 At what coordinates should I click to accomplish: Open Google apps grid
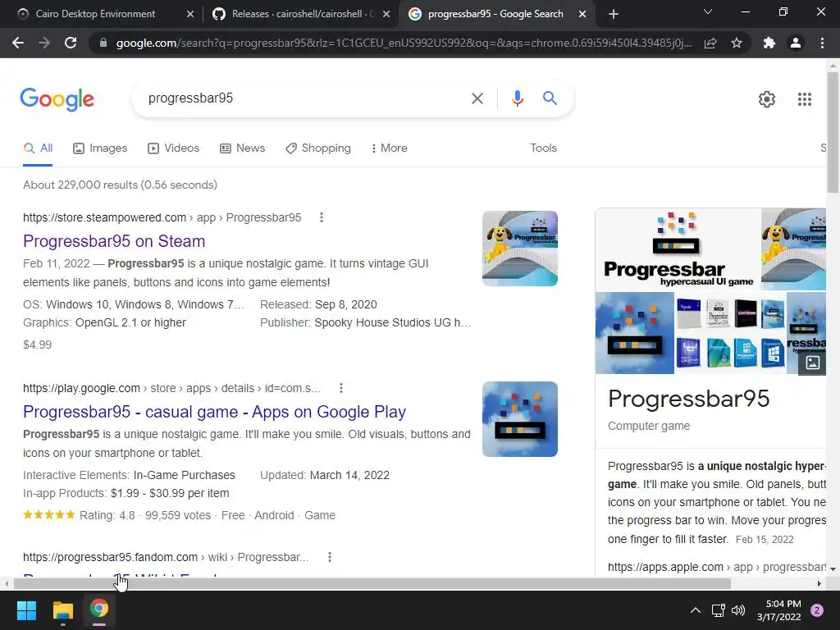pos(804,99)
